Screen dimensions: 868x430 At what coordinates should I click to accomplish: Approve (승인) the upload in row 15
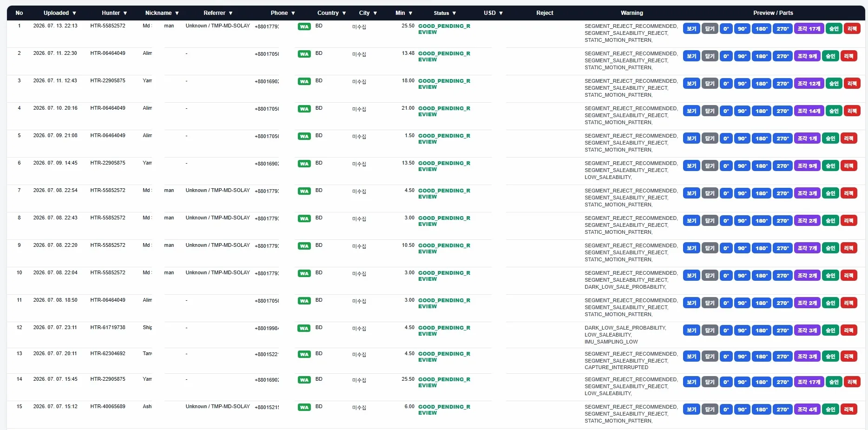(830, 410)
